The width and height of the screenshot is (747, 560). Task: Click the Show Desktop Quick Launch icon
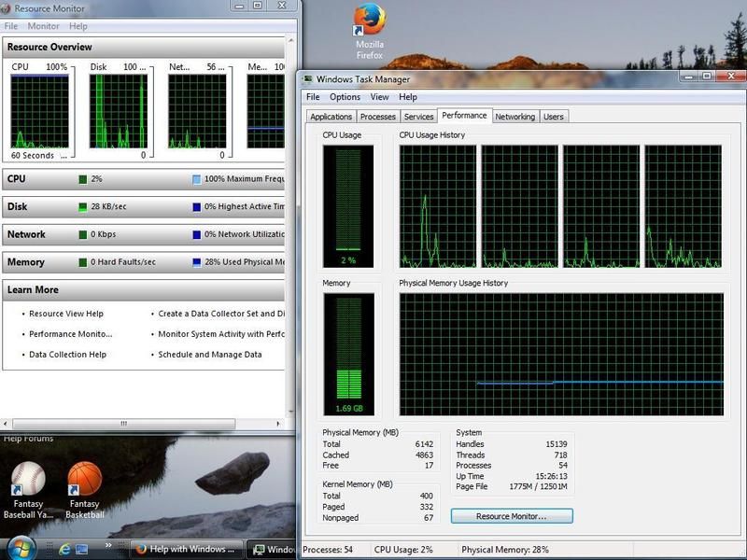pyautogui.click(x=81, y=549)
